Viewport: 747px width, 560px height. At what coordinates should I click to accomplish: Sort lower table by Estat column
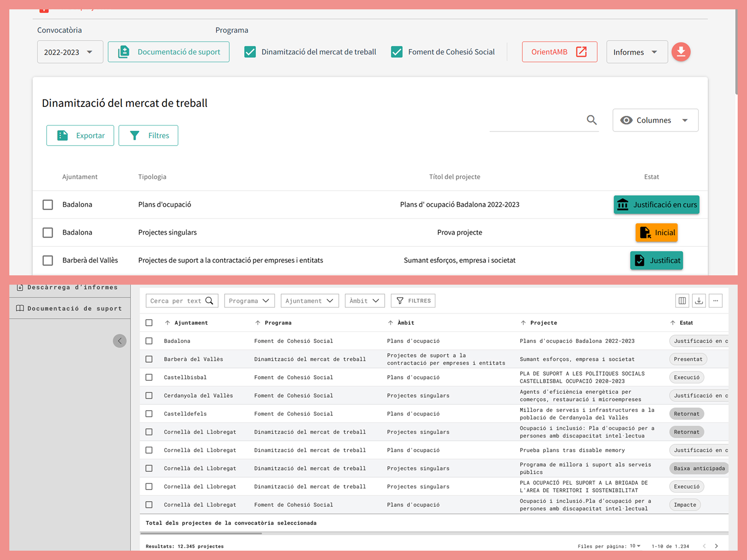click(x=672, y=322)
